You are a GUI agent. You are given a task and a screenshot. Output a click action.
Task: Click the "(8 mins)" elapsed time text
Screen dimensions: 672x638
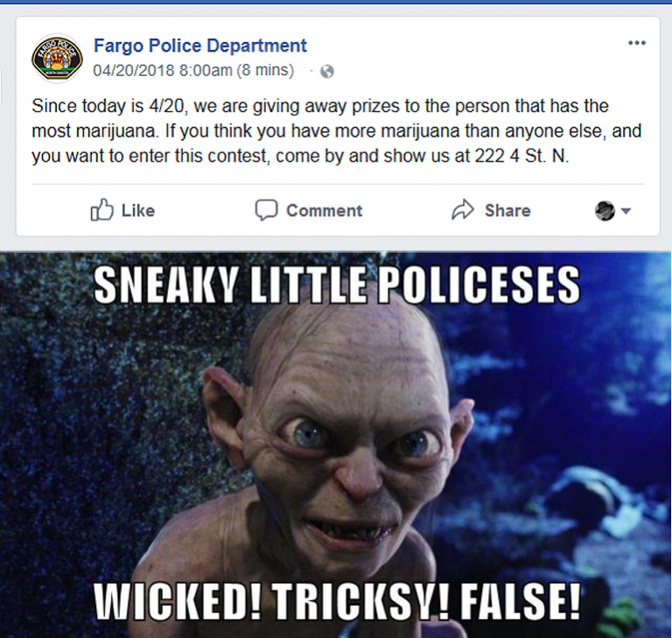(265, 70)
